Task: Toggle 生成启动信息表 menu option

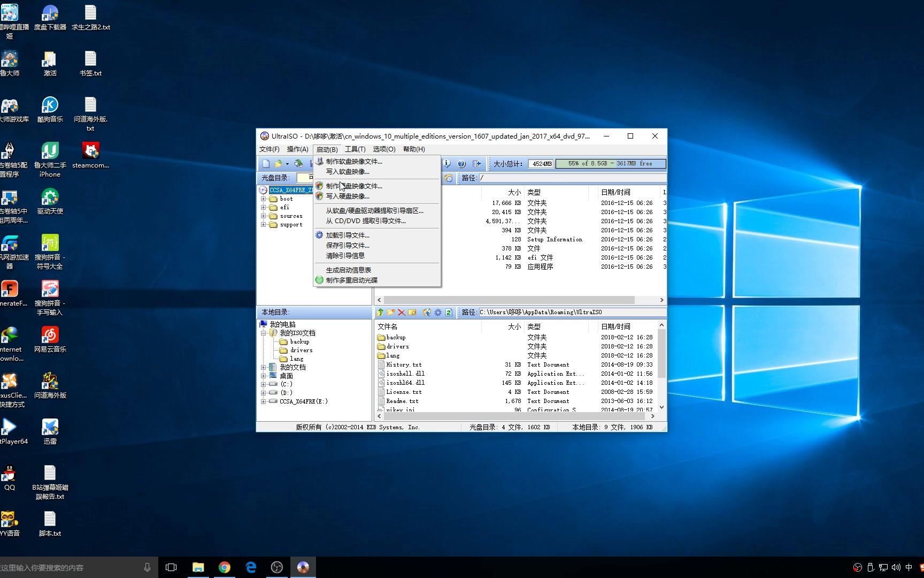Action: click(377, 270)
